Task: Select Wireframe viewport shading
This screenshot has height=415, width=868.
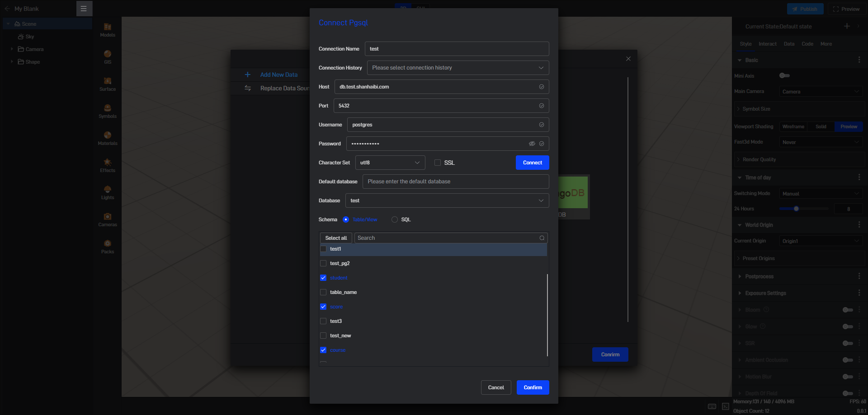Action: coord(793,126)
